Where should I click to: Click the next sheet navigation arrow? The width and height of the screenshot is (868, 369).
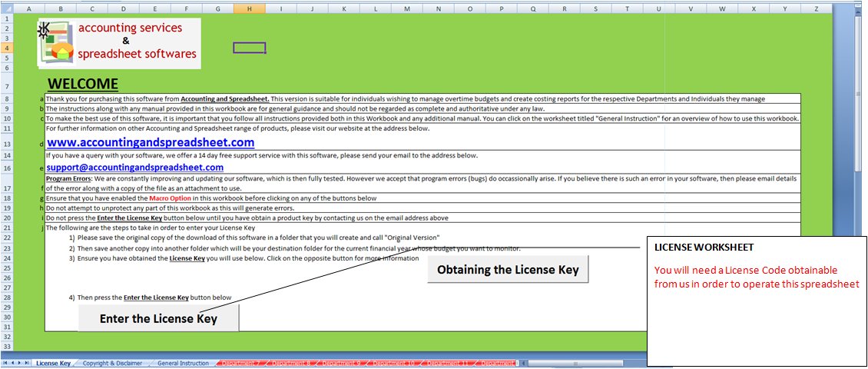[21, 363]
